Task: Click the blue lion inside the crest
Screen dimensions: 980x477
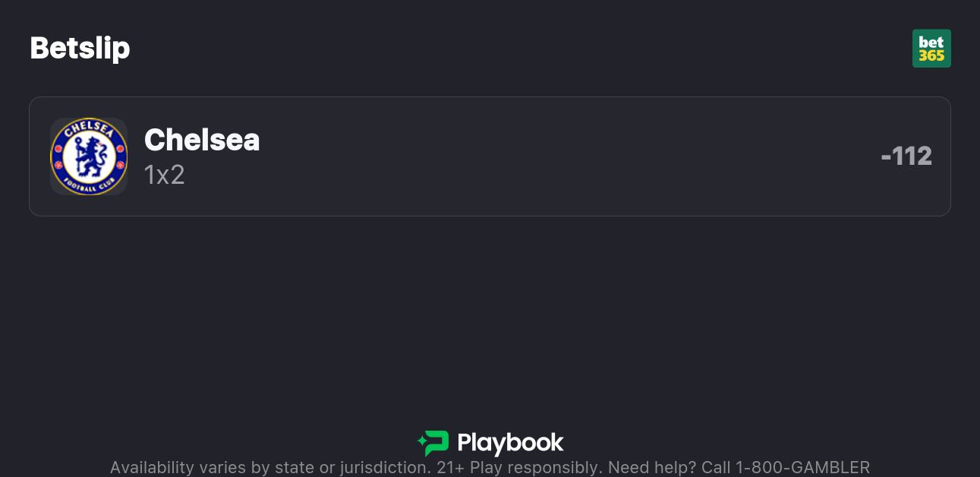Action: point(89,156)
